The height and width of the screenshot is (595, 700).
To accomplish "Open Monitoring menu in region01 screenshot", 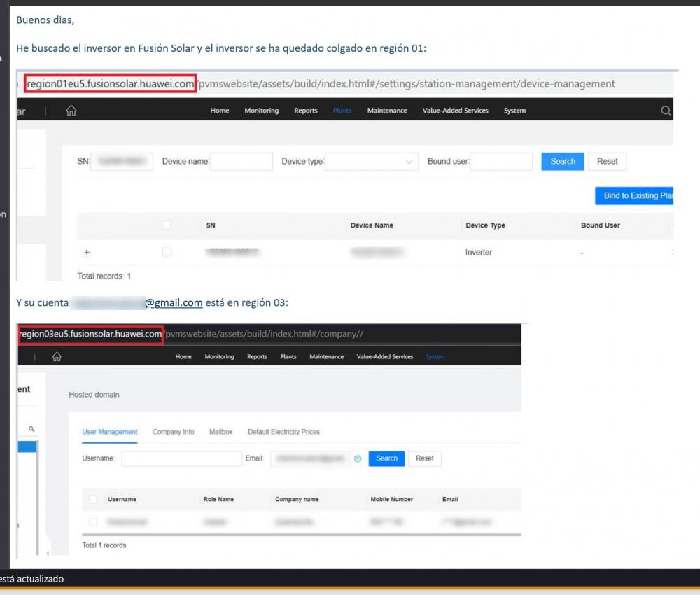I will (262, 111).
